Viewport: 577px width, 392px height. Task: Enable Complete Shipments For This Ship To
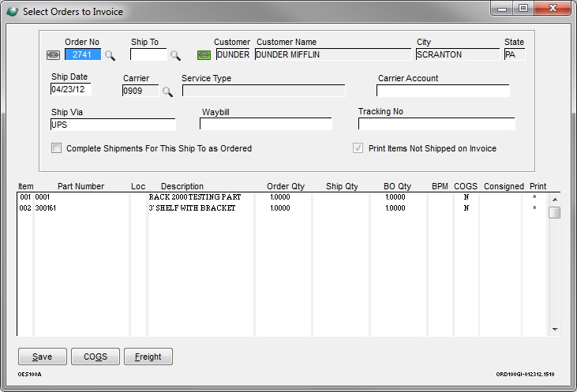click(x=56, y=148)
